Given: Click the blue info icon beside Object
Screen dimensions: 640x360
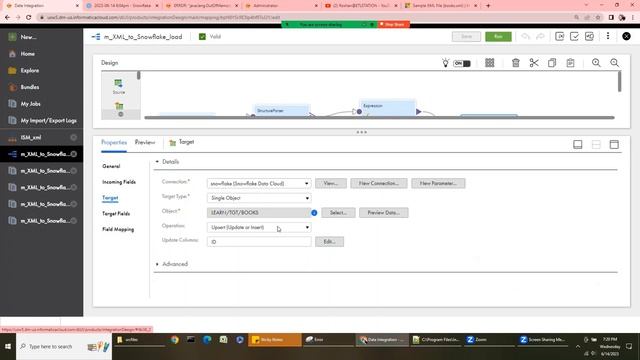Looking at the screenshot, I should [314, 213].
